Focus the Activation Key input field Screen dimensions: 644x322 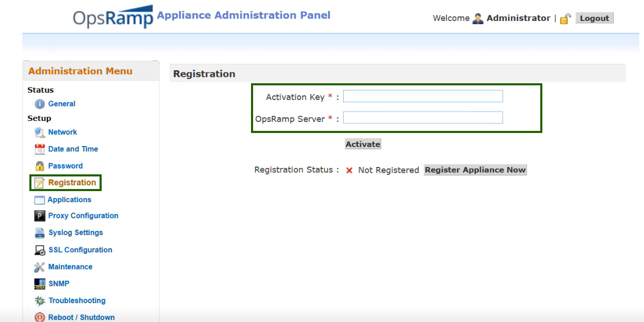pos(423,96)
